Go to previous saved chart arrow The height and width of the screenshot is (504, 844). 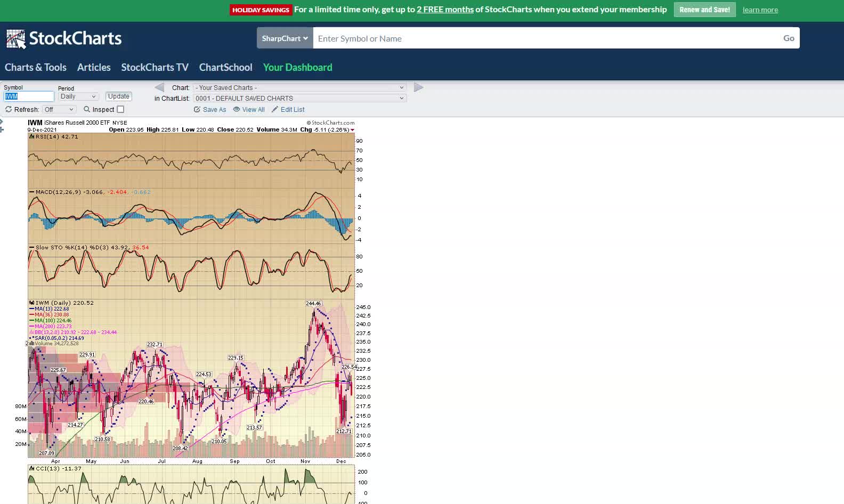point(159,87)
